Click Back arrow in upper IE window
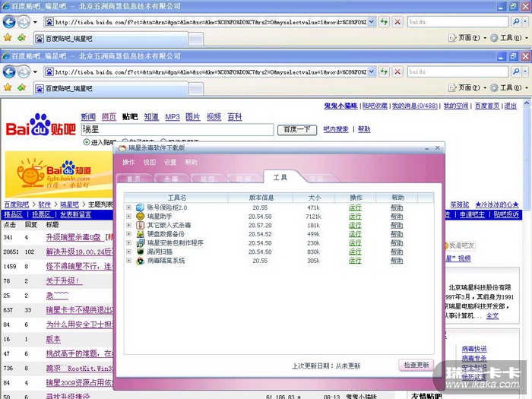This screenshot has height=399, width=532. tap(9, 22)
